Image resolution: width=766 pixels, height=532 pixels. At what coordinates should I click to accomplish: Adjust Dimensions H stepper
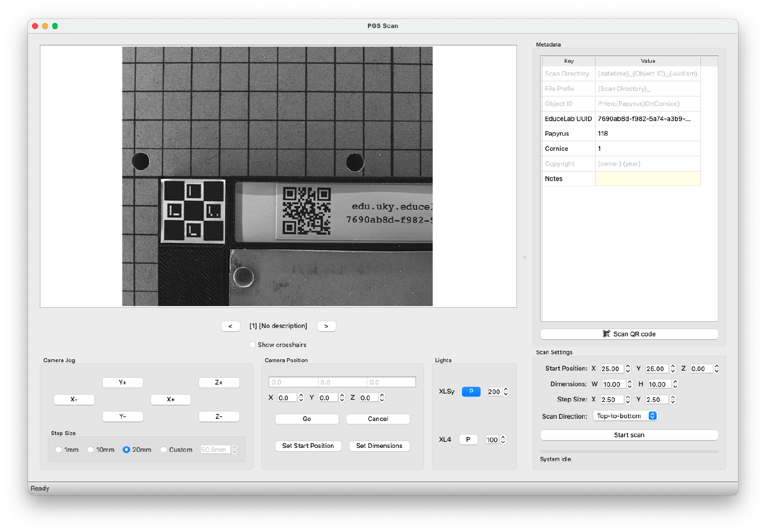675,384
